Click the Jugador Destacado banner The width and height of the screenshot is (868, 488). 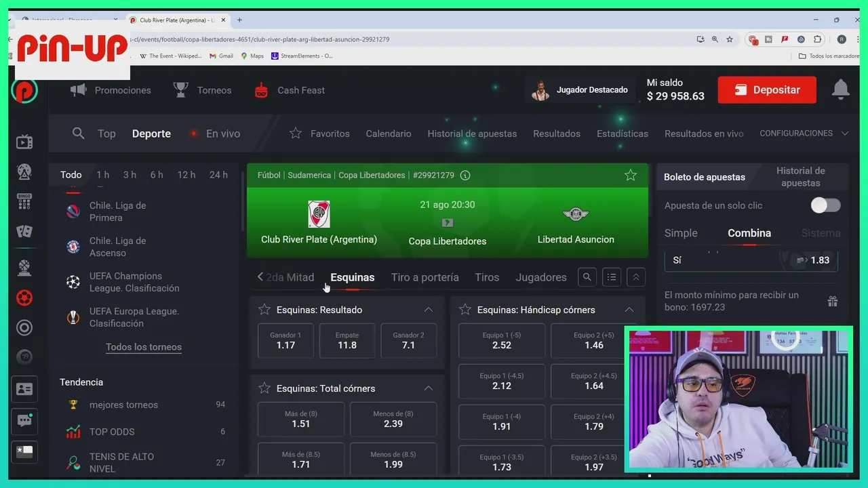point(580,89)
